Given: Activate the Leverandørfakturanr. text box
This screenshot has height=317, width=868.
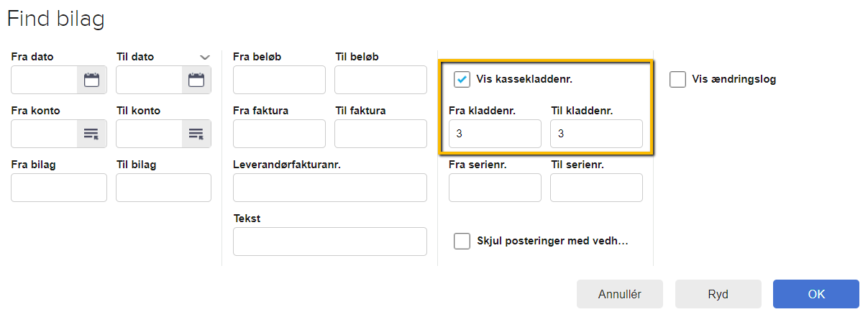Looking at the screenshot, I should click(x=330, y=188).
